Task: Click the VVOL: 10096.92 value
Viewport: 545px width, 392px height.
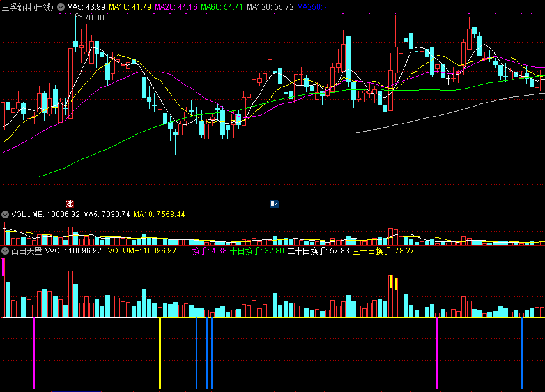Action: [73, 251]
